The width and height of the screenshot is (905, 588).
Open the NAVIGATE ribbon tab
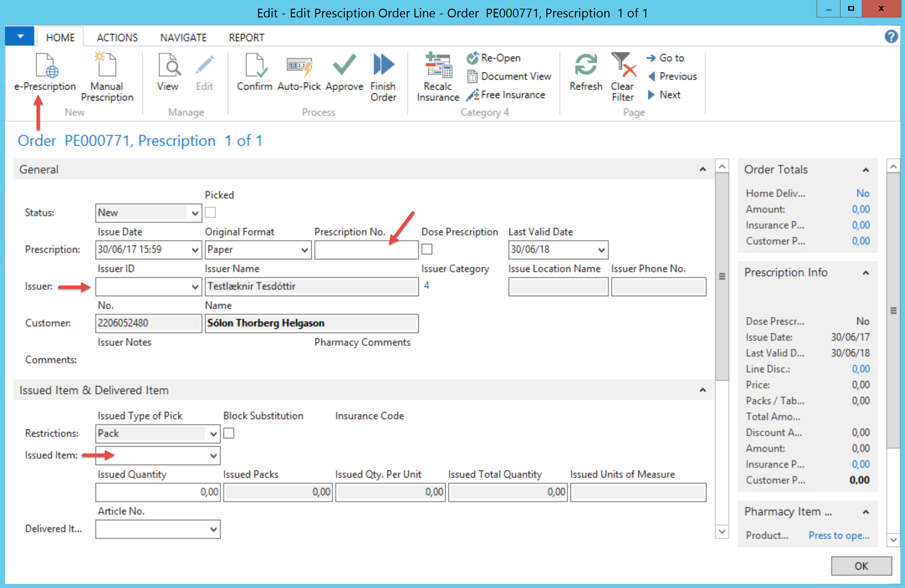pyautogui.click(x=183, y=38)
